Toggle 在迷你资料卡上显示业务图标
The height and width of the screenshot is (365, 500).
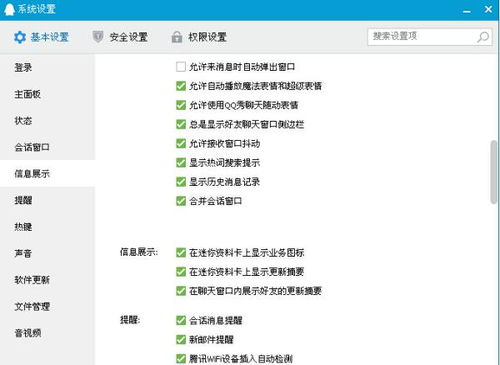[x=181, y=253]
